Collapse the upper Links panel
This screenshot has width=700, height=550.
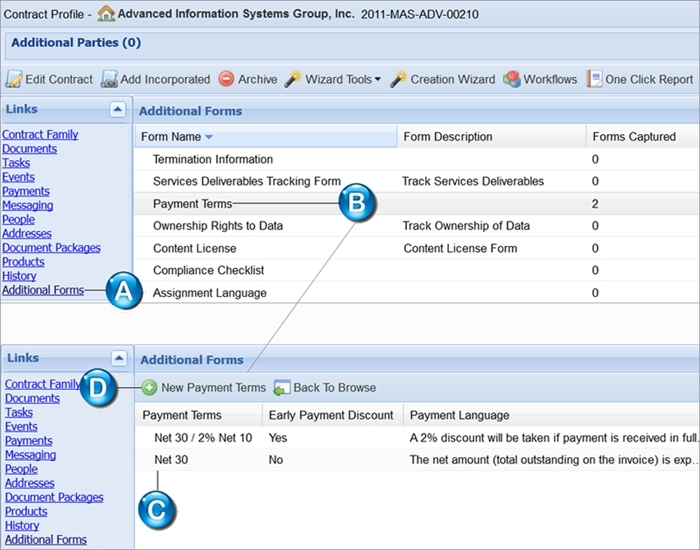(117, 109)
